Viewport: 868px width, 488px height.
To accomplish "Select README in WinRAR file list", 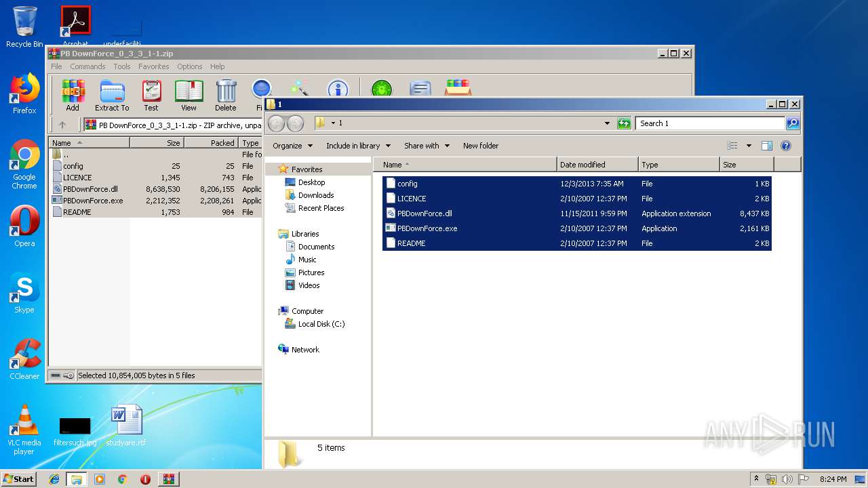I will pos(156,212).
